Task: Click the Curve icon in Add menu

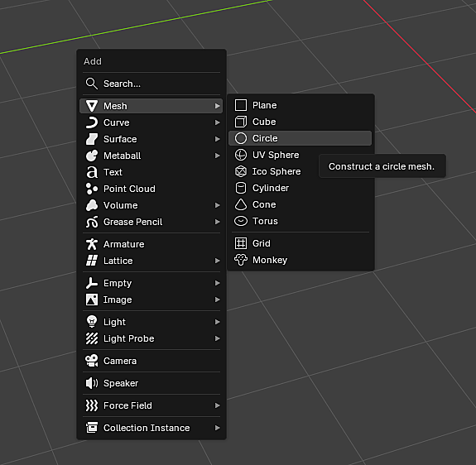Action: tap(92, 122)
